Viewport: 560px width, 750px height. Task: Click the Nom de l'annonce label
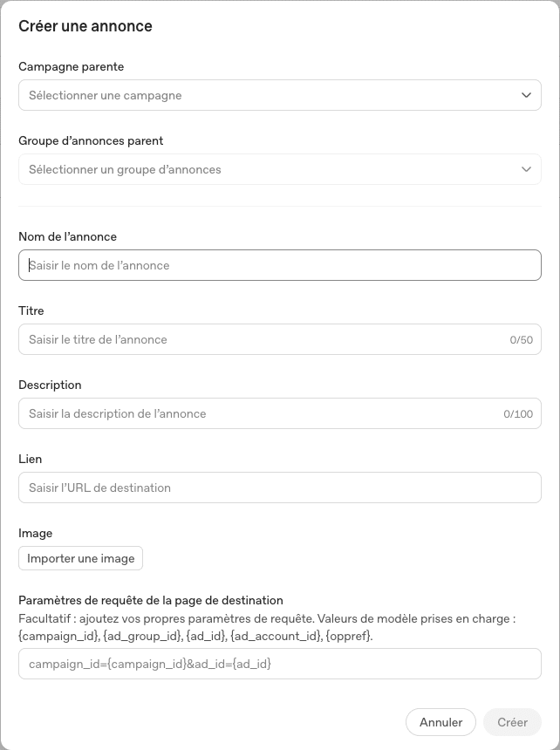click(67, 236)
